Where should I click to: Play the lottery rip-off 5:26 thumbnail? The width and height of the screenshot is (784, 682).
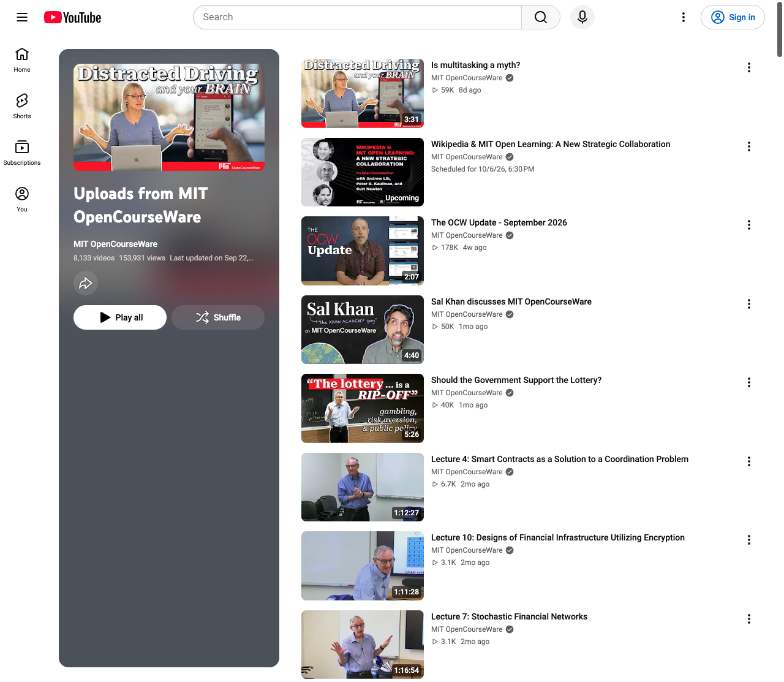363,408
